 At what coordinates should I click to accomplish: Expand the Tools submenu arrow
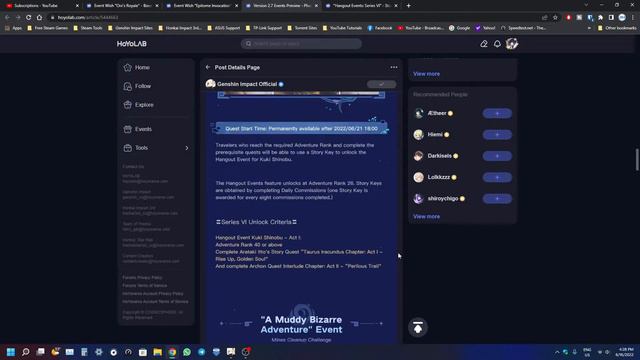(x=187, y=148)
